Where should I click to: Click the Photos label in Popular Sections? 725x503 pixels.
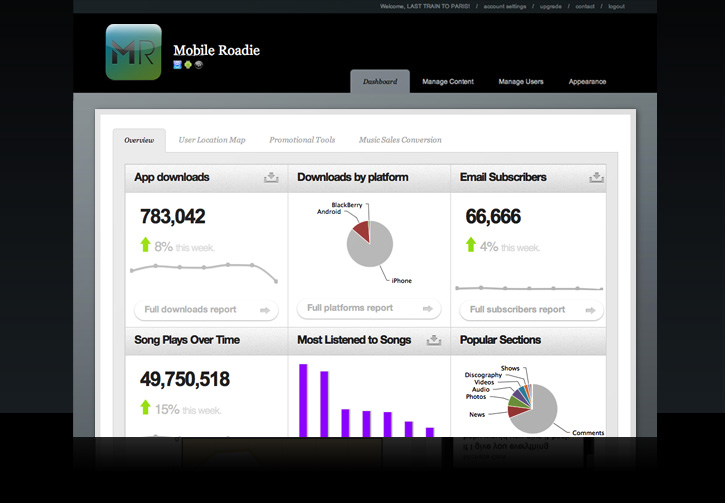pos(476,397)
